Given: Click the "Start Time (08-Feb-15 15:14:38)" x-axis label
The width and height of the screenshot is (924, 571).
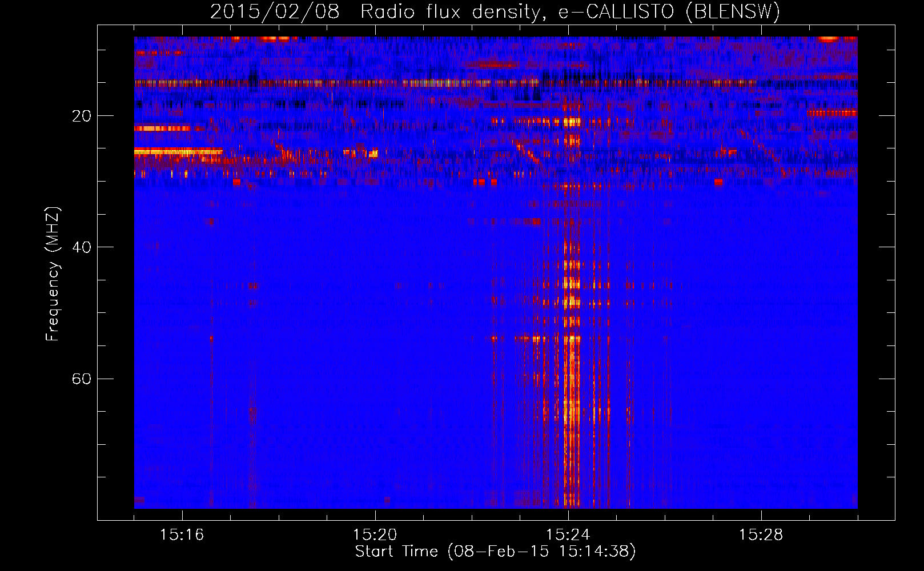Looking at the screenshot, I should (495, 552).
